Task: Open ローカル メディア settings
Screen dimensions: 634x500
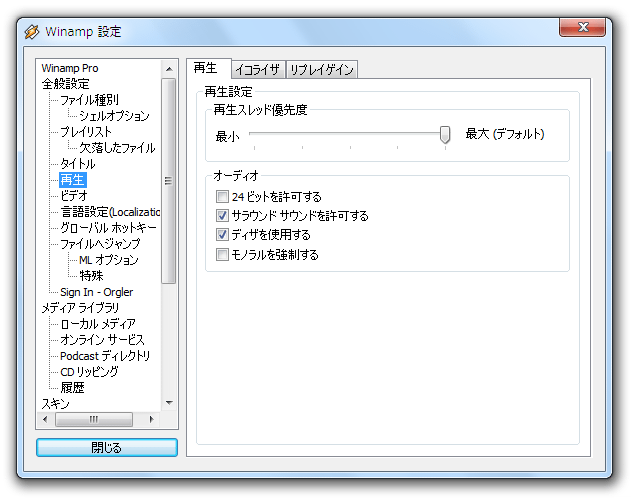Action: coord(98,324)
